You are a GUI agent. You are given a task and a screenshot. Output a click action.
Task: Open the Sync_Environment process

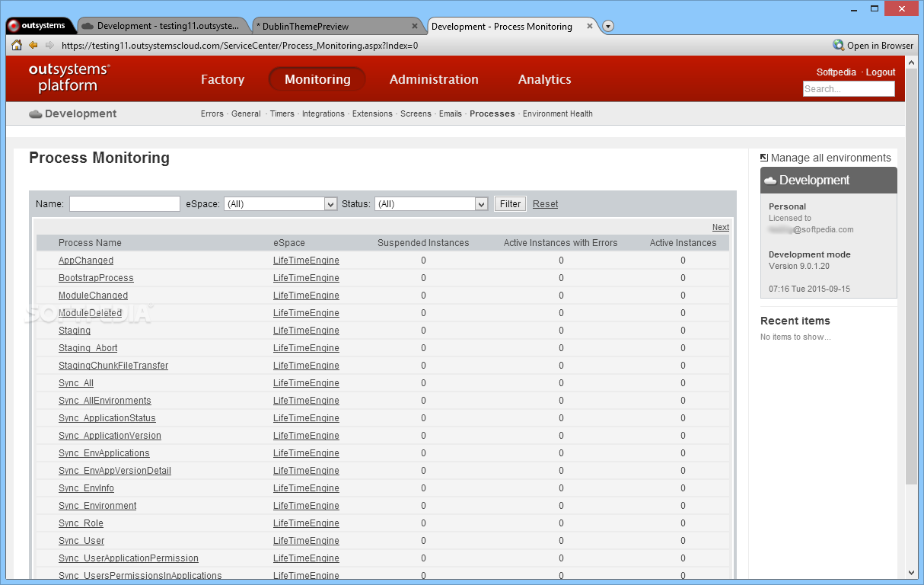[97, 506]
